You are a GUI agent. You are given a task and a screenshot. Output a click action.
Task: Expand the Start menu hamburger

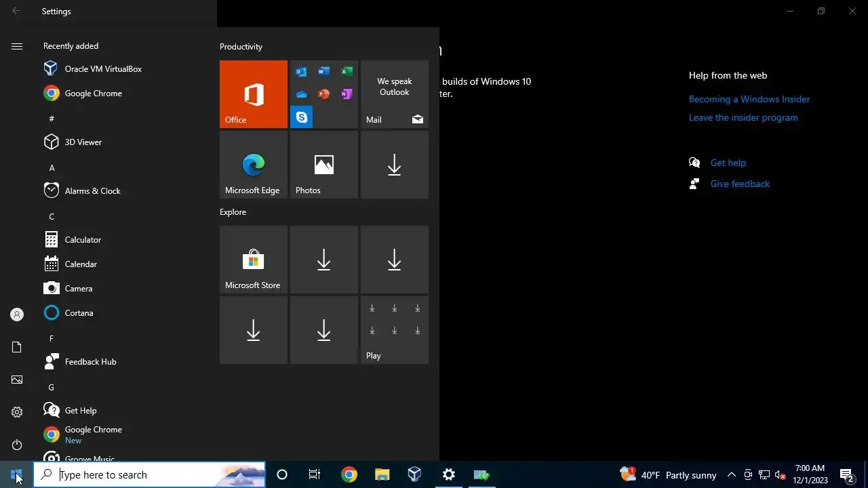[x=17, y=46]
